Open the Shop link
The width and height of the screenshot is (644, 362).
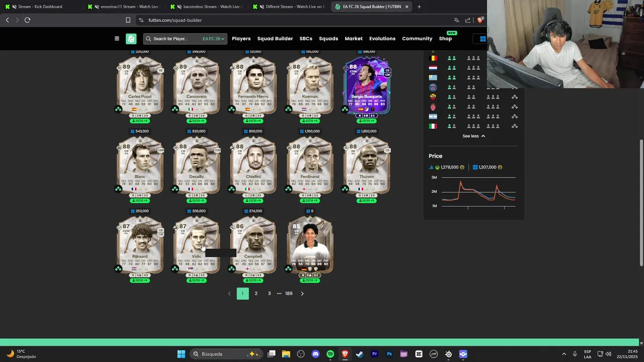click(x=445, y=39)
